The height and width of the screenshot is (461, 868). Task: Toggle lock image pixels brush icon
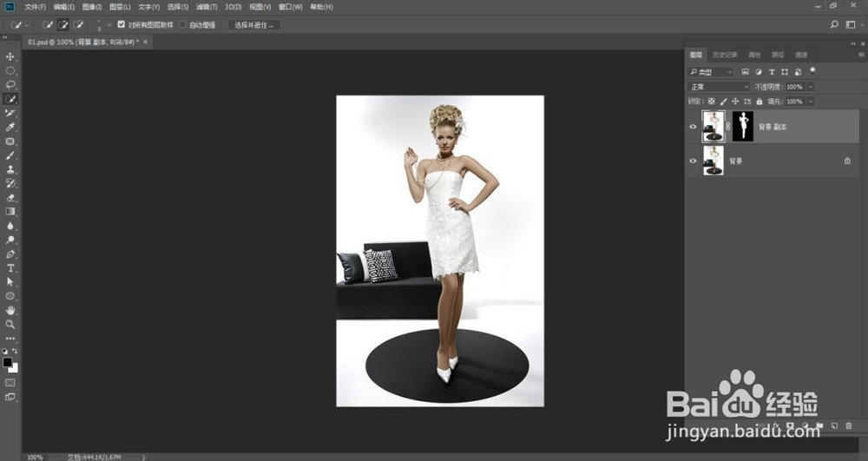coord(724,102)
